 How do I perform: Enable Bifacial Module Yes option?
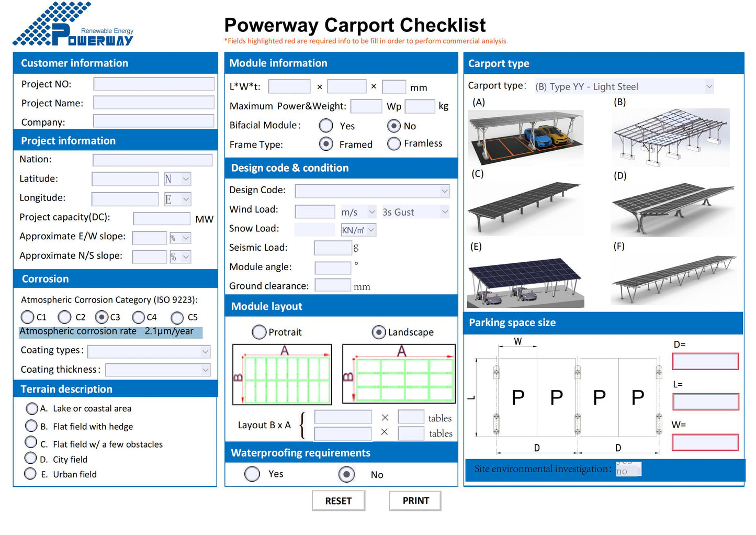point(325,126)
